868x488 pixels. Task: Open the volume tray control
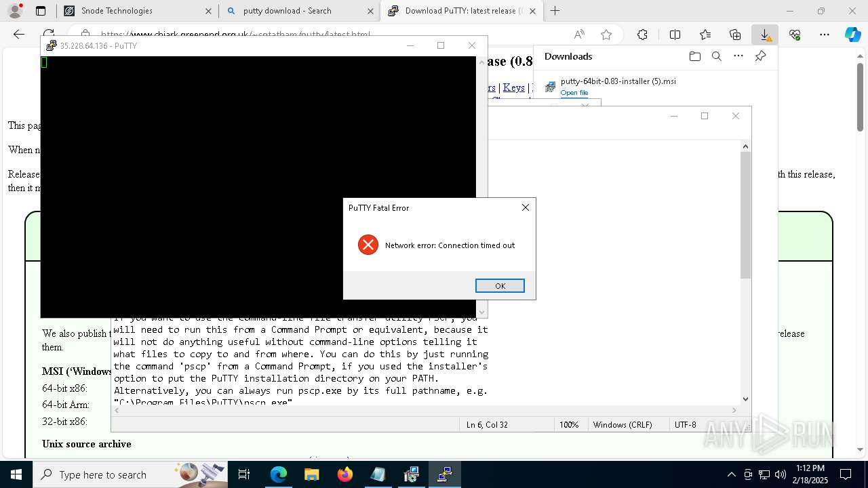pyautogui.click(x=780, y=474)
